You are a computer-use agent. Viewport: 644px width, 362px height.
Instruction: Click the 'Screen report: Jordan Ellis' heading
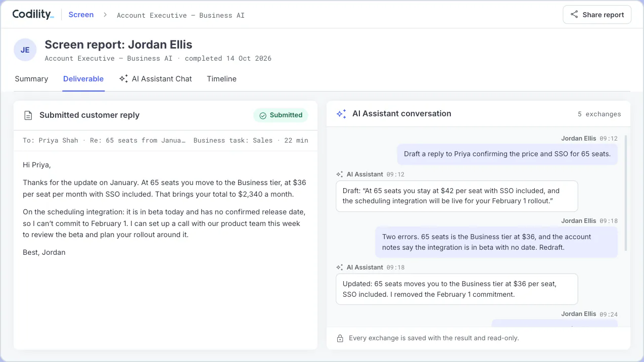point(118,44)
